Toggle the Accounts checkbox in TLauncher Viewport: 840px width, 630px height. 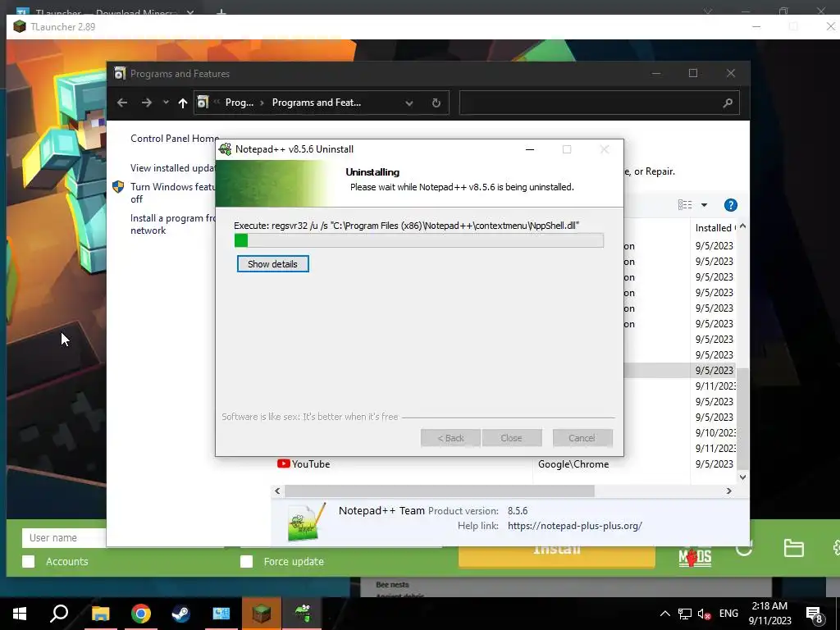coord(29,561)
